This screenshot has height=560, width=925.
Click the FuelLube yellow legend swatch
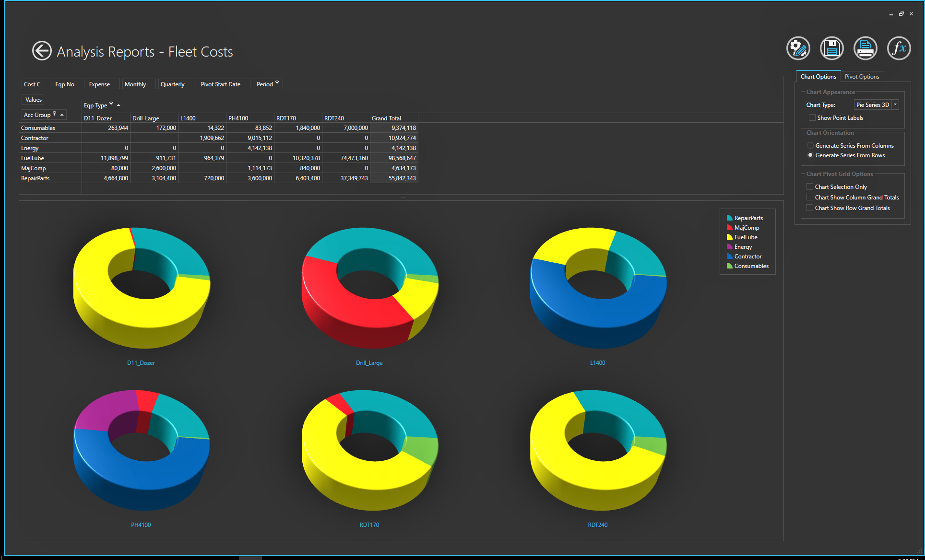[729, 237]
